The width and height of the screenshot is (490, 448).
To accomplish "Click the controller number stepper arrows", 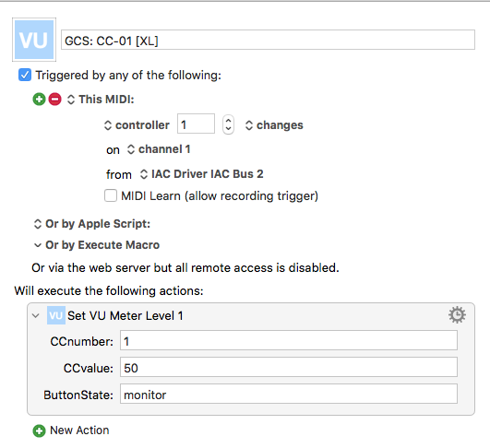I will [228, 124].
